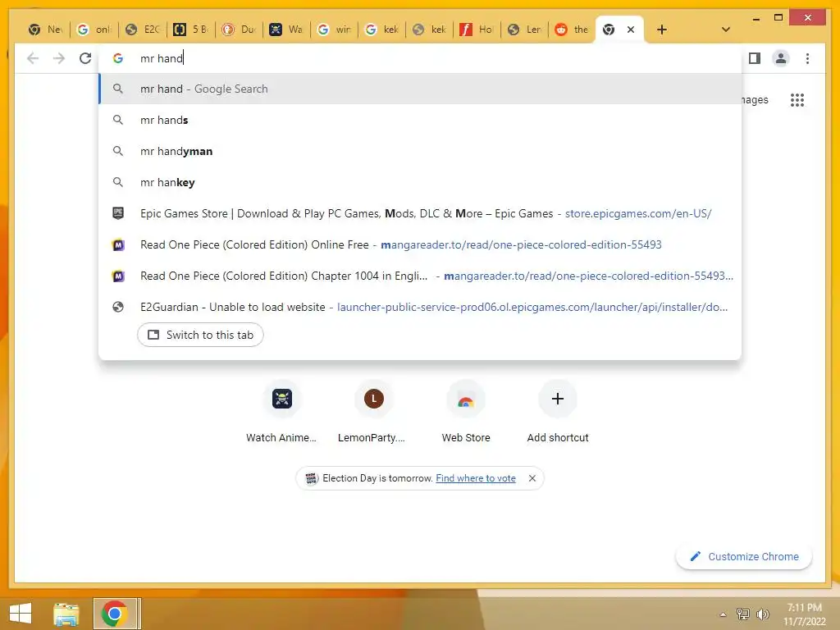Reload the page
This screenshot has width=840, height=630.
(85, 58)
